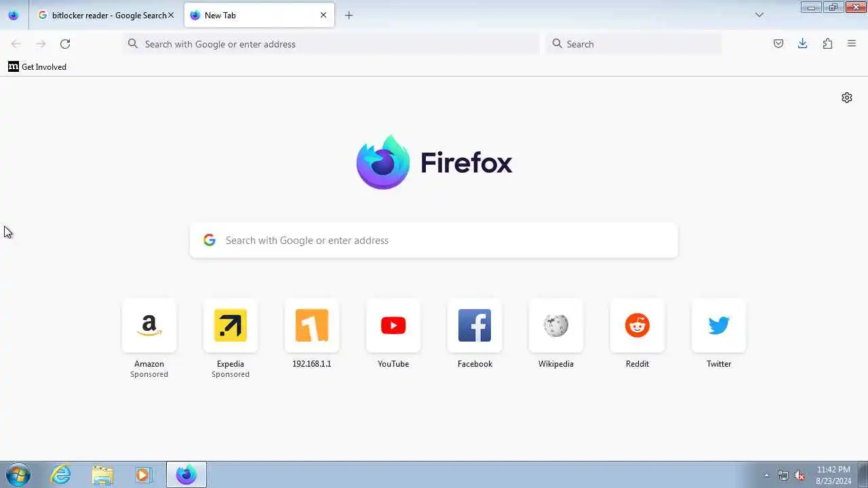
Task: Click the search magnifier icon in toolbar
Action: [x=557, y=44]
